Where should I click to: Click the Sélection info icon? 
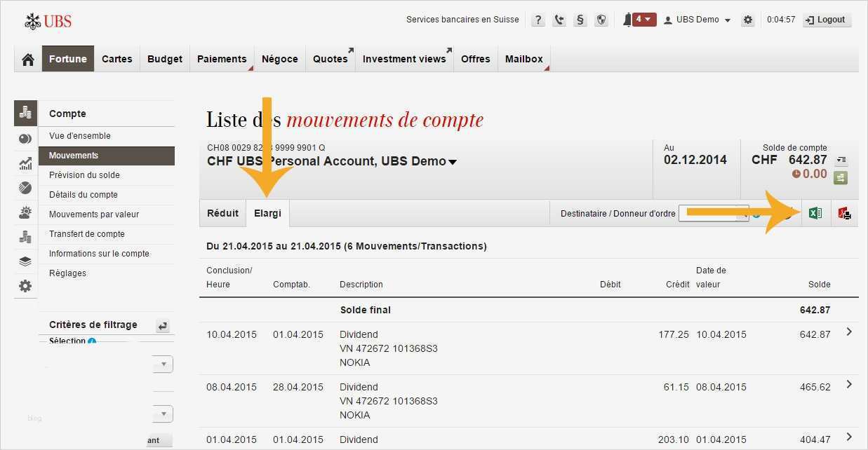92,341
